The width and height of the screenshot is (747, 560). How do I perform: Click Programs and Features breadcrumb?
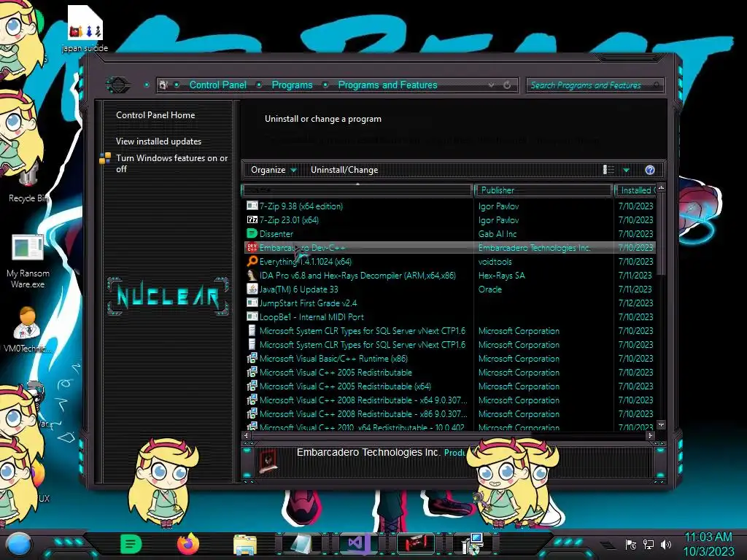point(387,85)
